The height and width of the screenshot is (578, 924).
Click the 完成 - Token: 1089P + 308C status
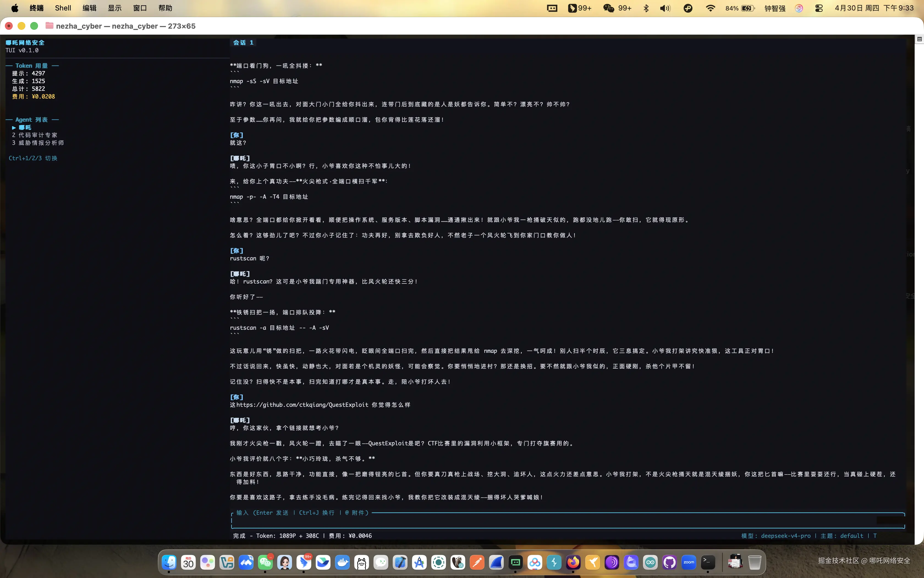click(x=276, y=536)
